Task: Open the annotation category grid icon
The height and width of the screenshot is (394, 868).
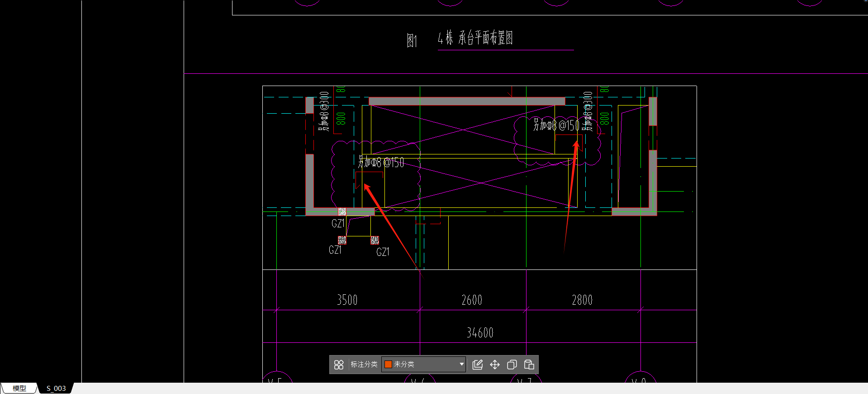Action: [339, 365]
